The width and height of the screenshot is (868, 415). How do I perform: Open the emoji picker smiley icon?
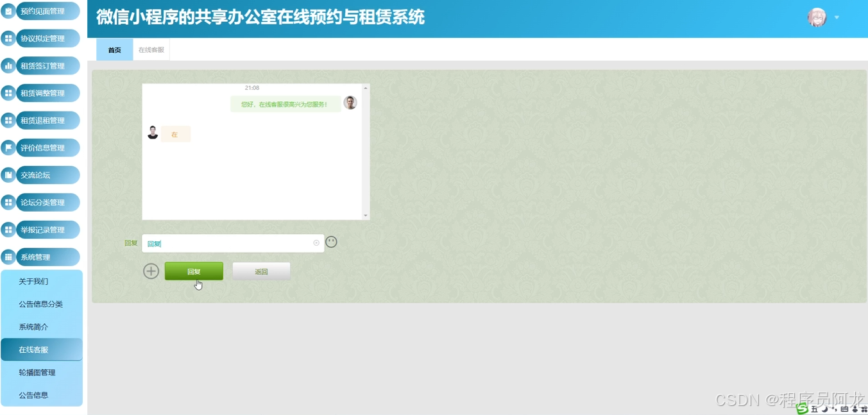331,242
